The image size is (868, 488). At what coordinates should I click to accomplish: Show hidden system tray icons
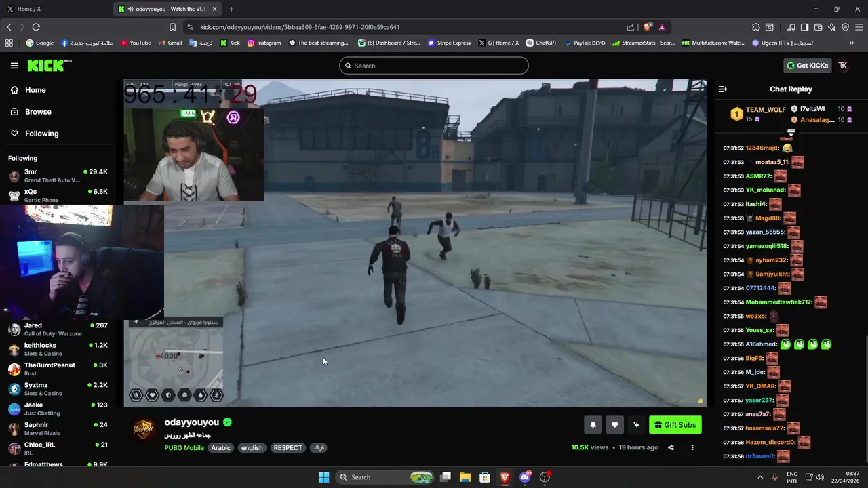point(759,477)
